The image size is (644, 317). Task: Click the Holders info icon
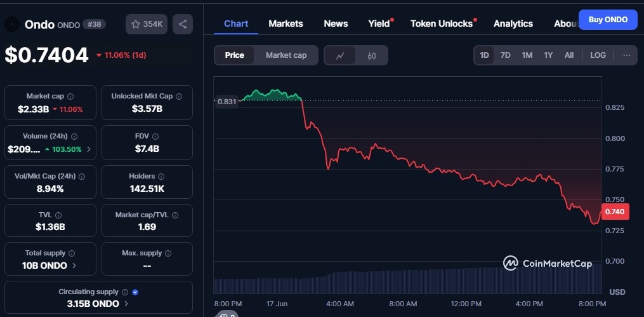click(x=161, y=176)
